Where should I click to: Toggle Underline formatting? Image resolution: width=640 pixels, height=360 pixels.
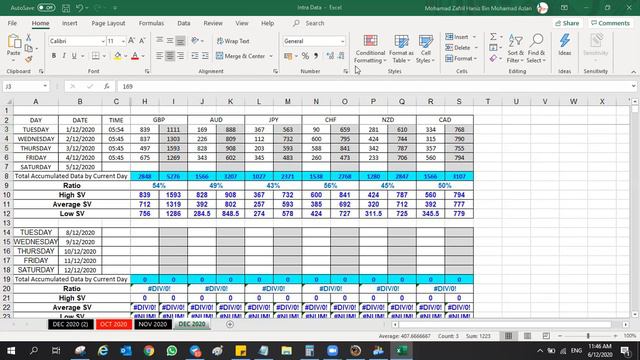(x=74, y=56)
